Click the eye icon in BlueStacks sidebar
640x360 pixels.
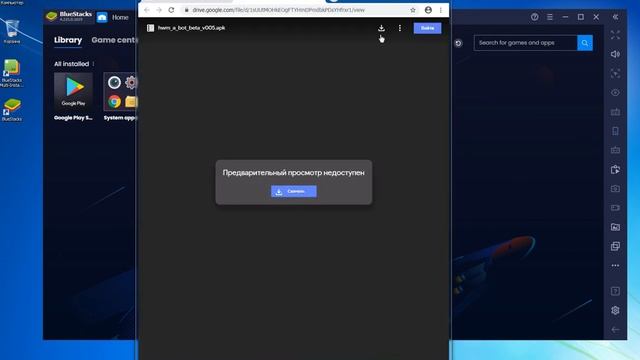[x=615, y=93]
